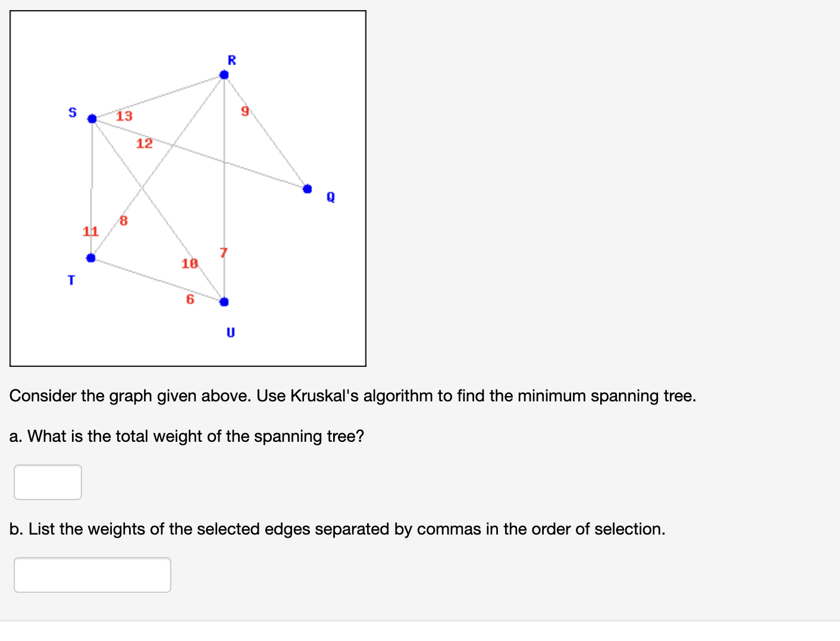The height and width of the screenshot is (641, 840).
Task: Click the edge weight label 10
Action: coord(189,264)
